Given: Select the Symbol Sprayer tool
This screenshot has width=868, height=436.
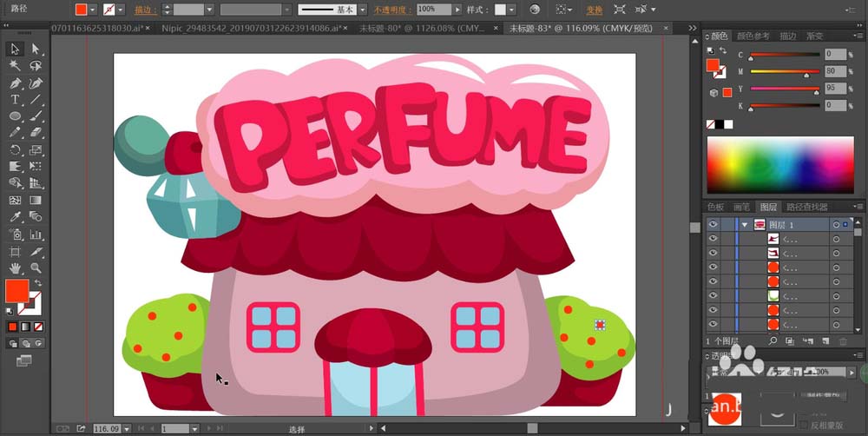Looking at the screenshot, I should (x=15, y=235).
